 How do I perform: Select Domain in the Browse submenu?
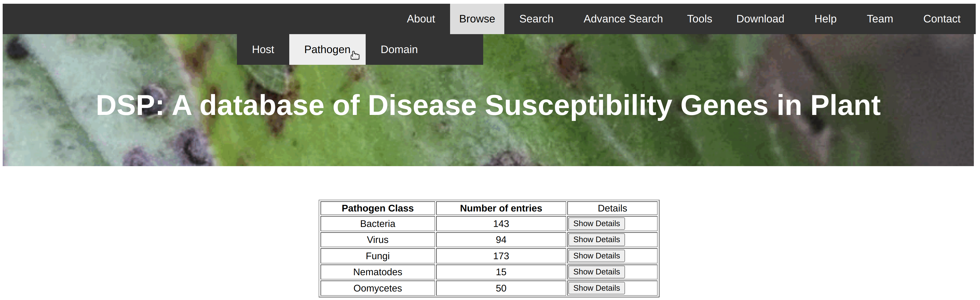399,49
